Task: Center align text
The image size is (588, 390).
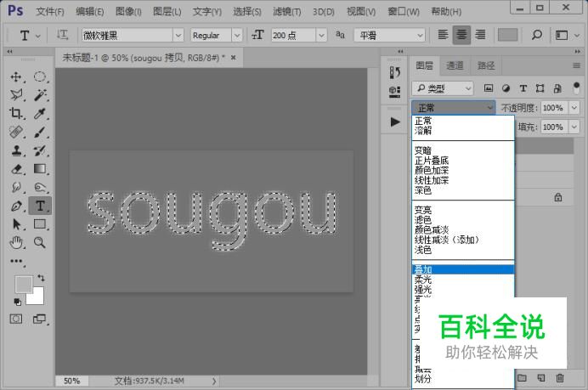Action: pyautogui.click(x=461, y=35)
